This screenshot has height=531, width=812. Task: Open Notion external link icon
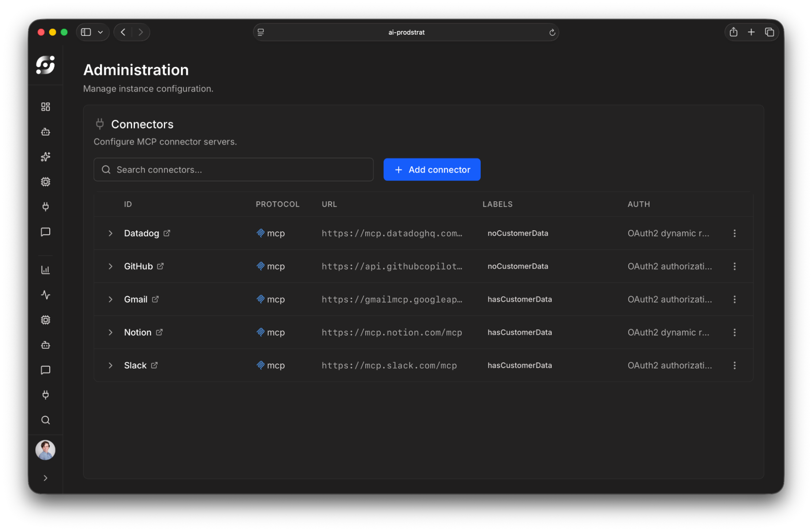click(159, 332)
